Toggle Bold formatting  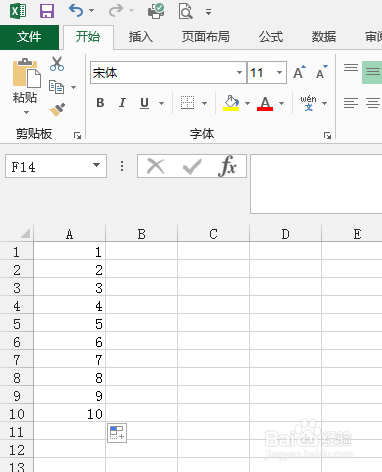(100, 103)
